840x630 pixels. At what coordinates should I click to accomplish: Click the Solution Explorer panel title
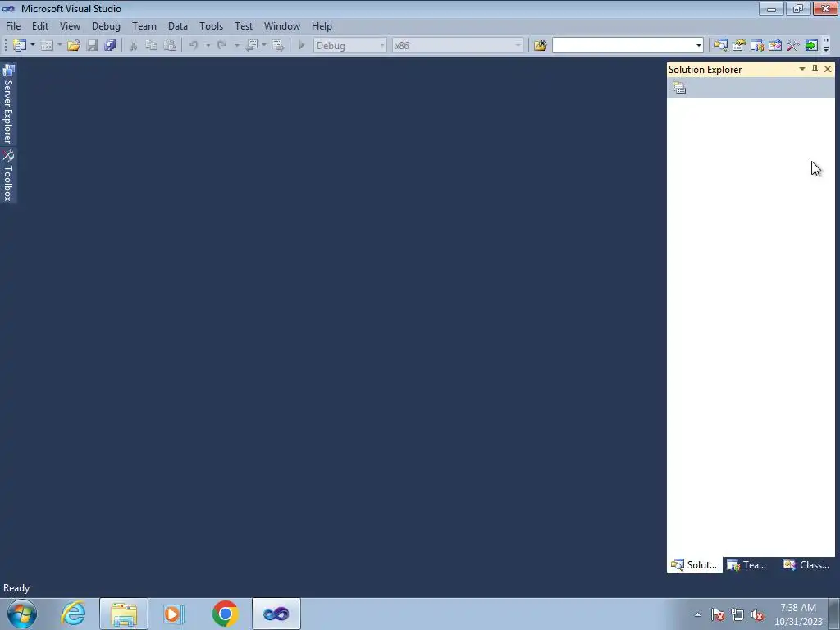[705, 70]
